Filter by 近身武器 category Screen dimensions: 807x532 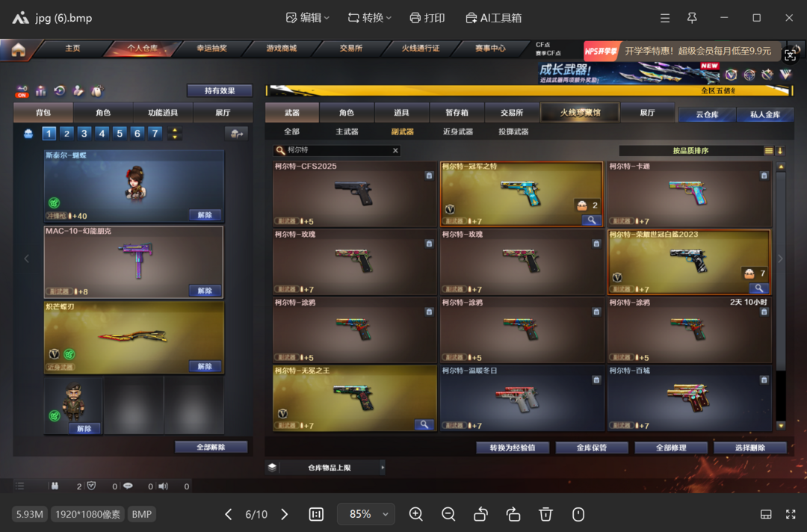point(457,132)
